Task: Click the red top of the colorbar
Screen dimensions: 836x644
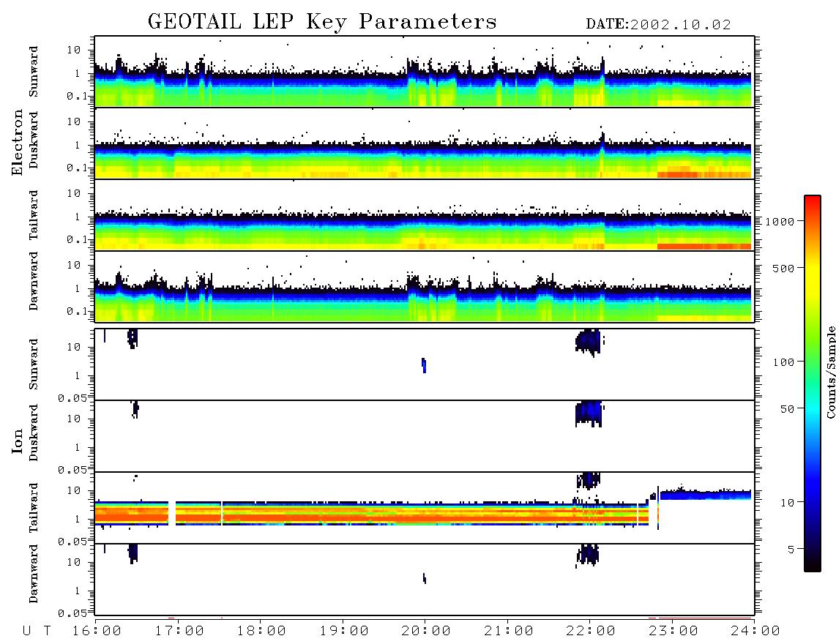Action: tap(812, 201)
